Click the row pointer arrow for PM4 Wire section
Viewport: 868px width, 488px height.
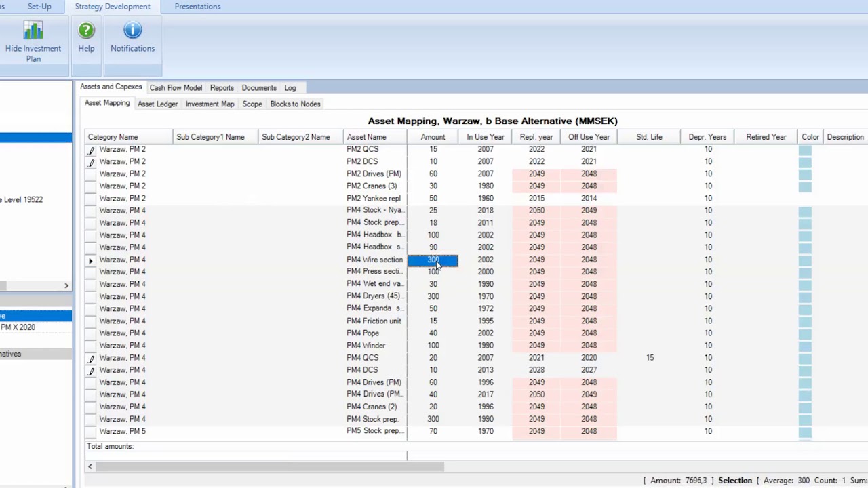pyautogui.click(x=91, y=260)
